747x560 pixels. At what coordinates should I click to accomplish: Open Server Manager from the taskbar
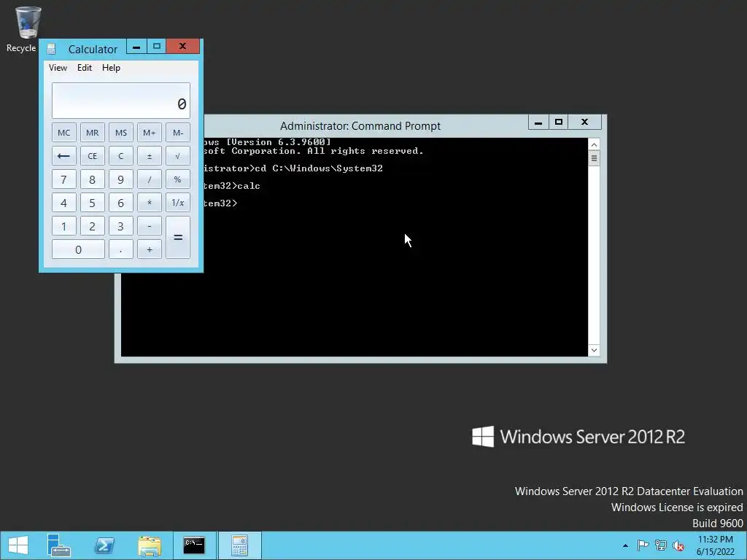point(59,545)
